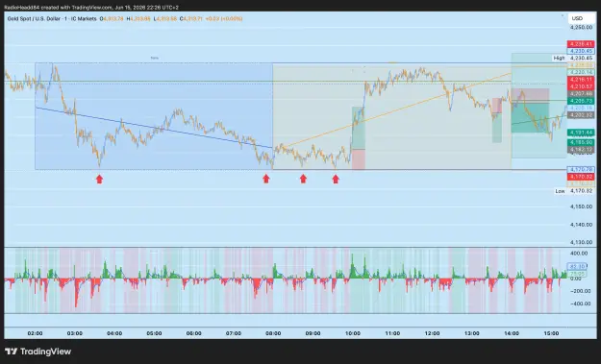
Task: Click the +0.03 (+0.00%) change value
Action: 224,18
